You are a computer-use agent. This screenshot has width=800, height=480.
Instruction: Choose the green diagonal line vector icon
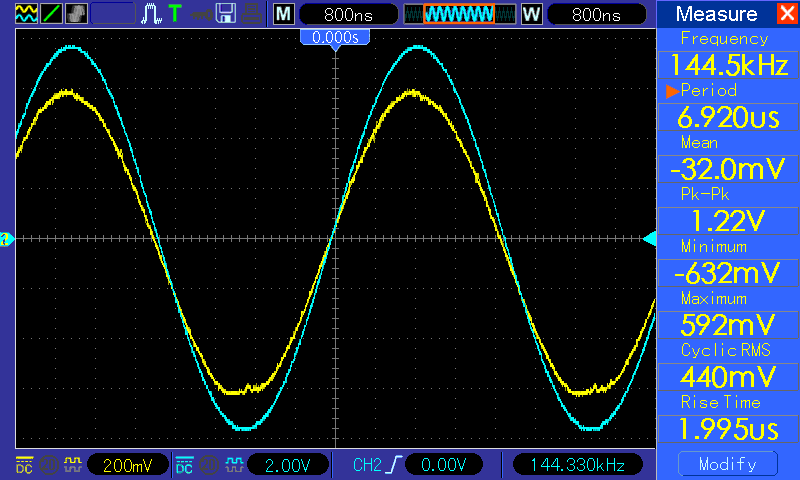point(52,13)
